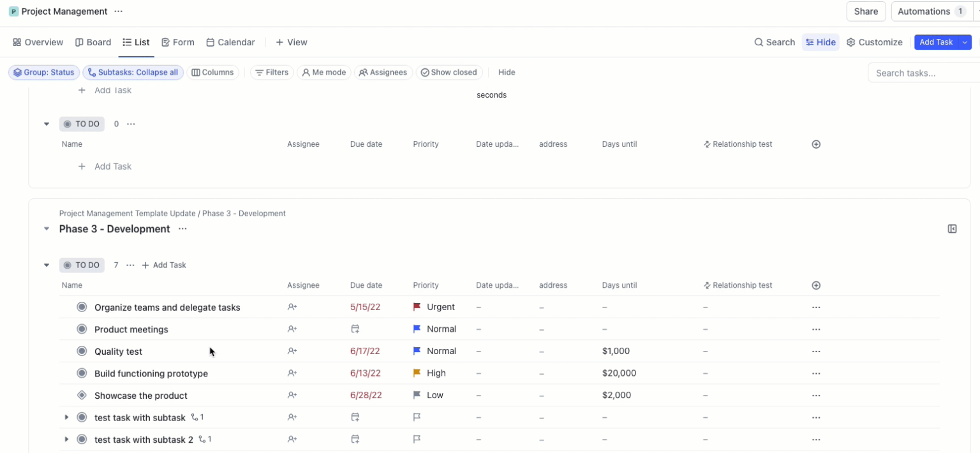
Task: Set due date calendar icon for Product meetings
Action: (x=355, y=329)
